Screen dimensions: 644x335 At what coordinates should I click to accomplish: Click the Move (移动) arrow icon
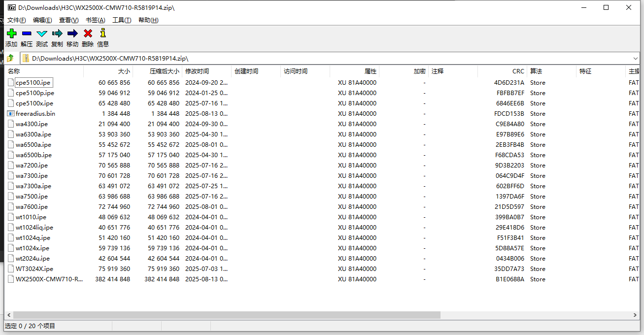coord(72,33)
